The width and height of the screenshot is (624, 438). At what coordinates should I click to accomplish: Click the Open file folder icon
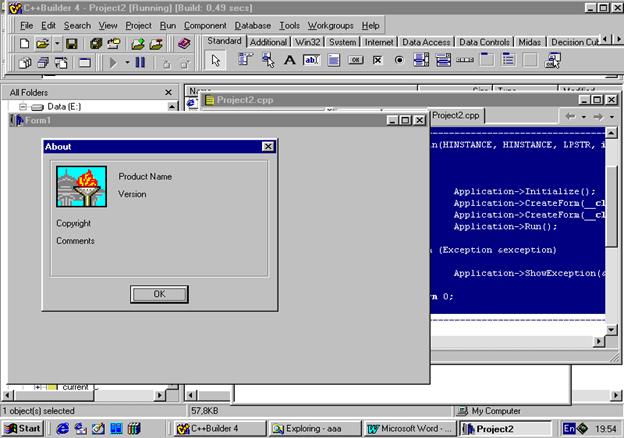[42, 43]
